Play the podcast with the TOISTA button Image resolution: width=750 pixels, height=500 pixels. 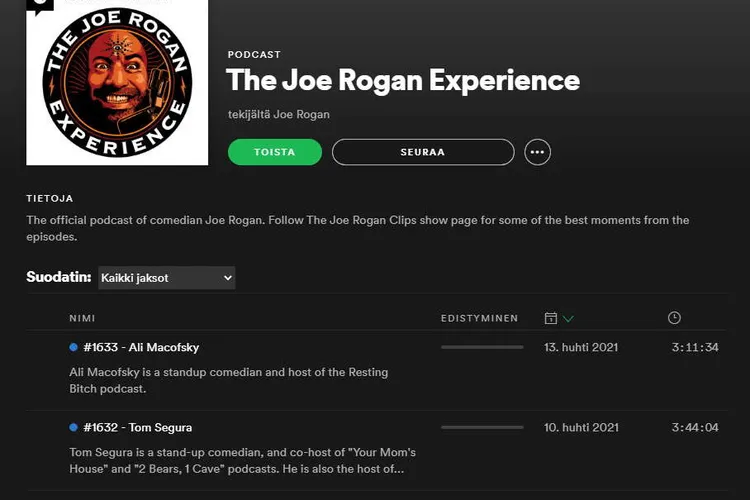pyautogui.click(x=275, y=152)
